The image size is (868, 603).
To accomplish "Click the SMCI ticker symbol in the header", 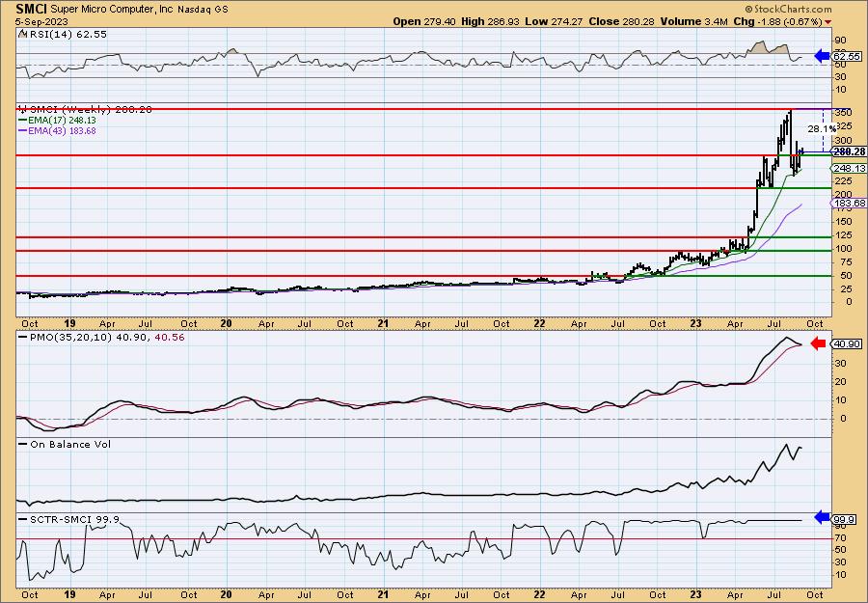I will point(32,9).
